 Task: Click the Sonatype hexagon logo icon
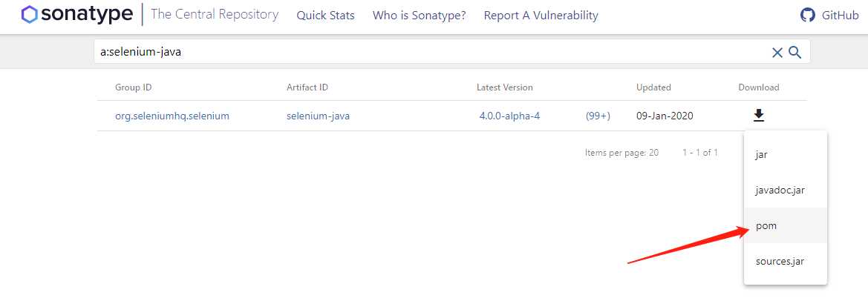[29, 14]
